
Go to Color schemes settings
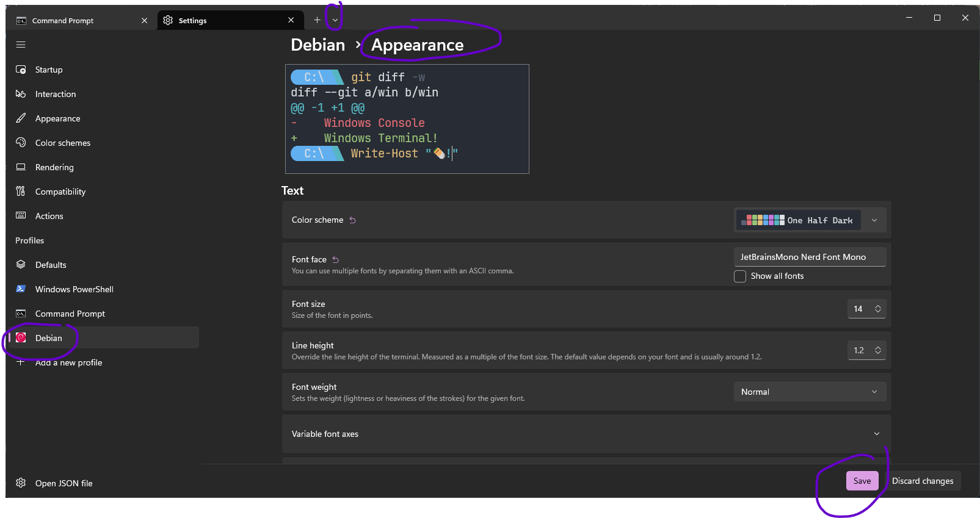104,143
